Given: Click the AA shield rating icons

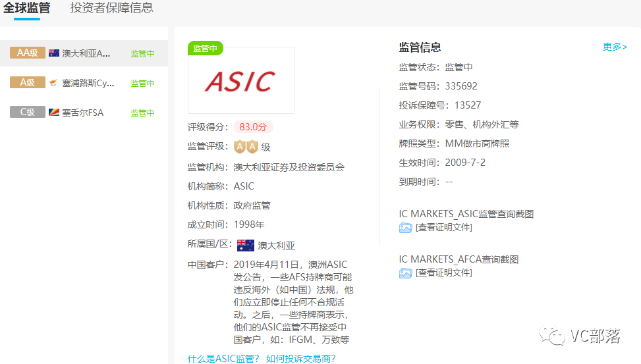Looking at the screenshot, I should point(246,147).
